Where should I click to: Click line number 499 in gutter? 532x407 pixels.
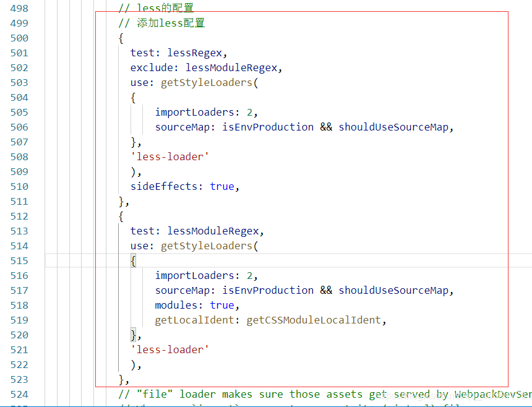[19, 23]
